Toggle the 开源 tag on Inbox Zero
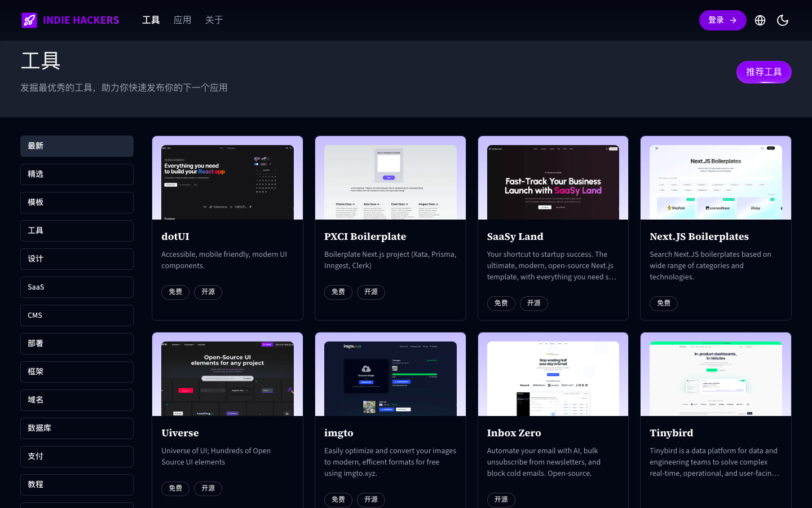812x508 pixels. (501, 500)
